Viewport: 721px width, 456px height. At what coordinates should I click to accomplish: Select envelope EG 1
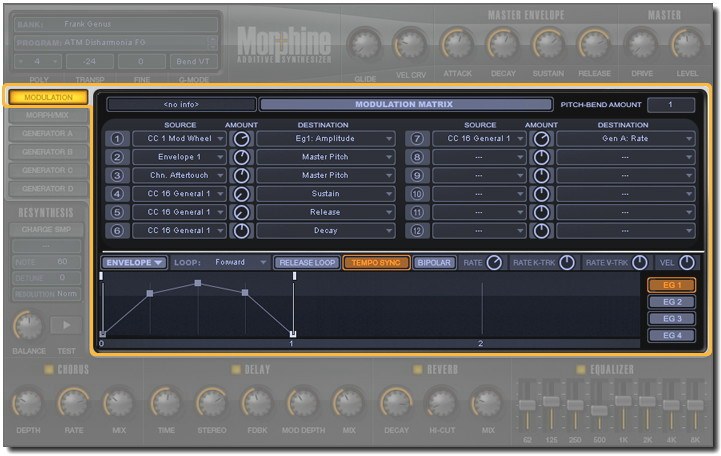[x=672, y=285]
